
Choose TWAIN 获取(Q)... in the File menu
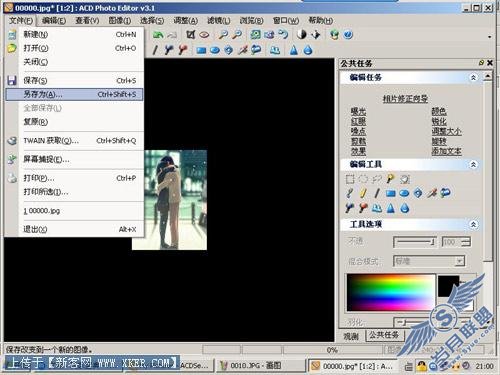click(74, 141)
